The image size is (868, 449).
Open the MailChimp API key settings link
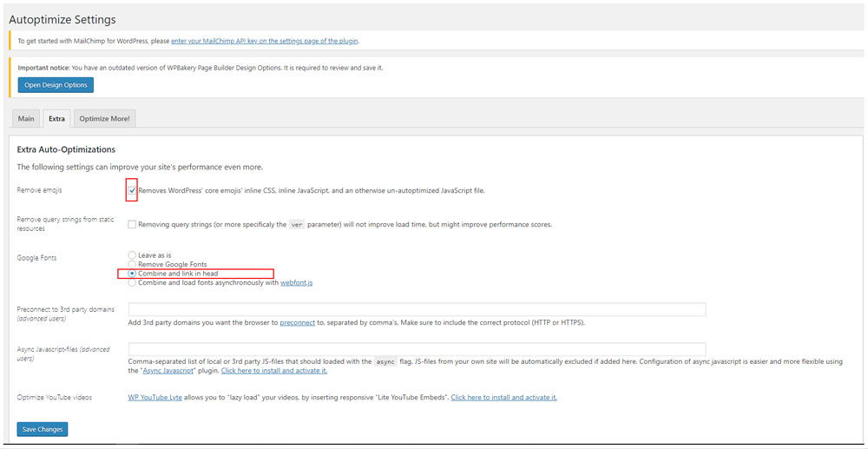coord(264,41)
